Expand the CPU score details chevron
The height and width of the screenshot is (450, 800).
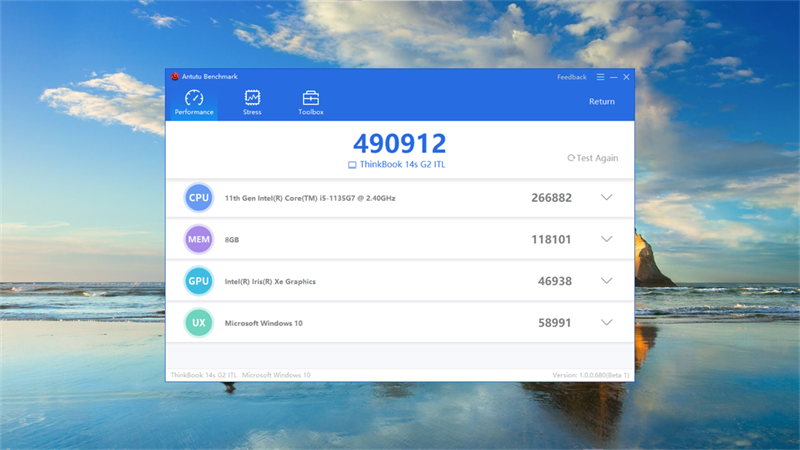click(x=606, y=198)
